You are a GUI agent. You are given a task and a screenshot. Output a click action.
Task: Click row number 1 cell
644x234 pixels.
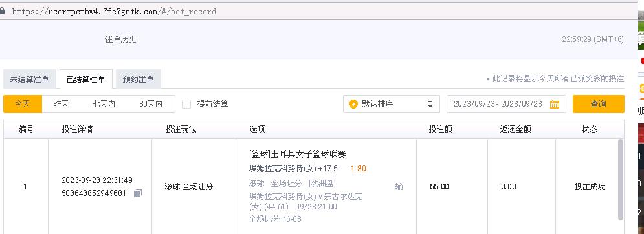(x=25, y=187)
